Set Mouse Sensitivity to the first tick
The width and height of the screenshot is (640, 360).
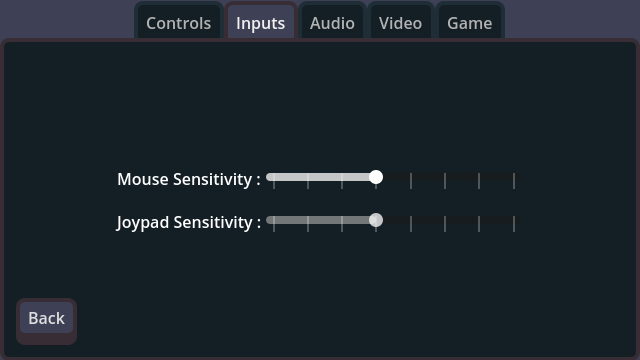pos(274,181)
